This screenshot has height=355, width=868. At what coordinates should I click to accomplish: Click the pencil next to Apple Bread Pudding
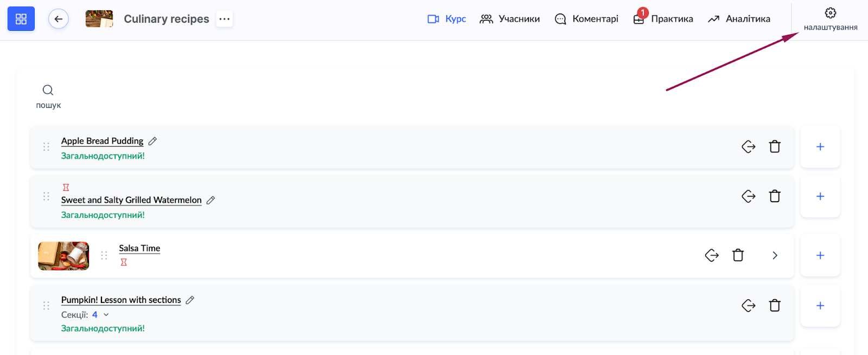(x=153, y=141)
